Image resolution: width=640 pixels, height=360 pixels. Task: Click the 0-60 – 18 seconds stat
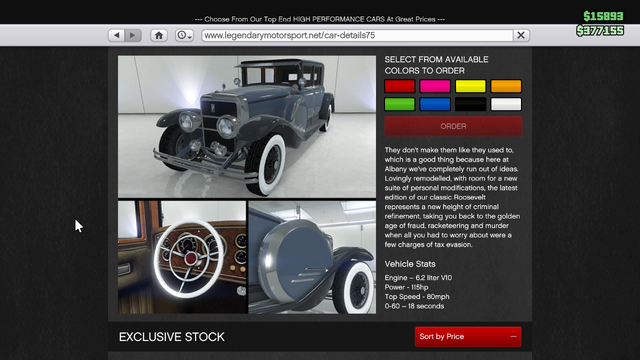pos(414,306)
